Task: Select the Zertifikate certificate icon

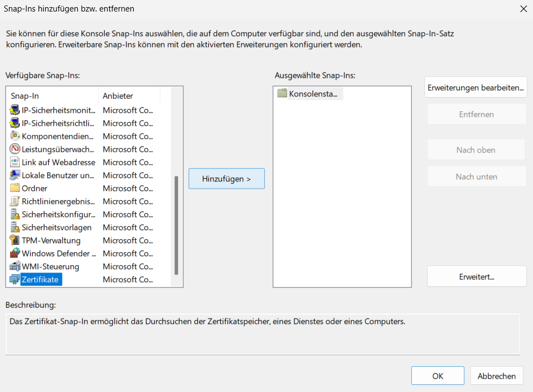Action: pos(15,280)
